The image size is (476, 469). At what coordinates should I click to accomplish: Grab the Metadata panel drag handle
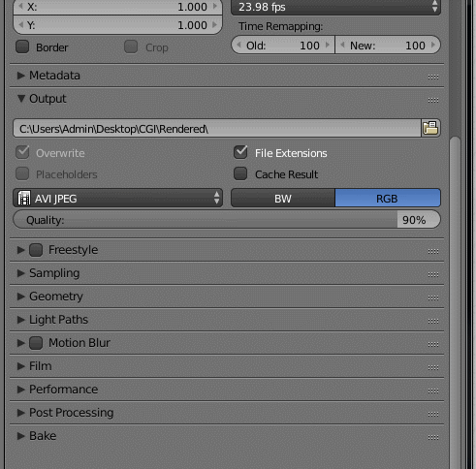[x=433, y=77]
